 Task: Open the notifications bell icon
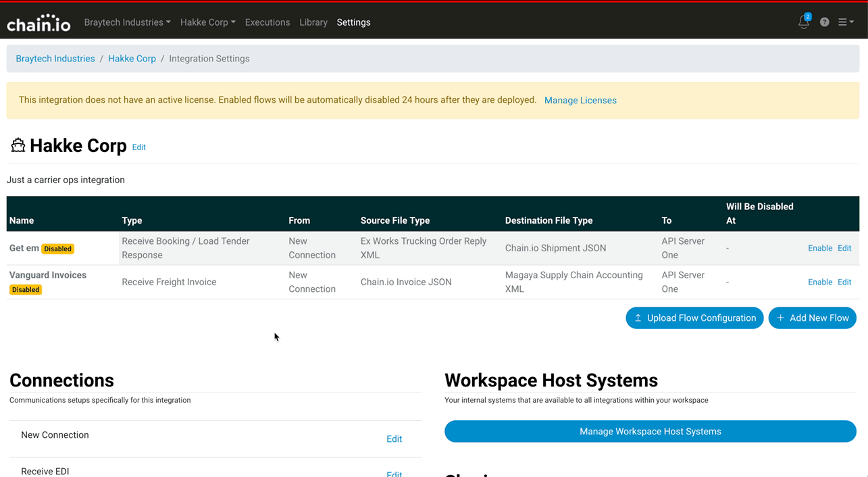tap(803, 22)
